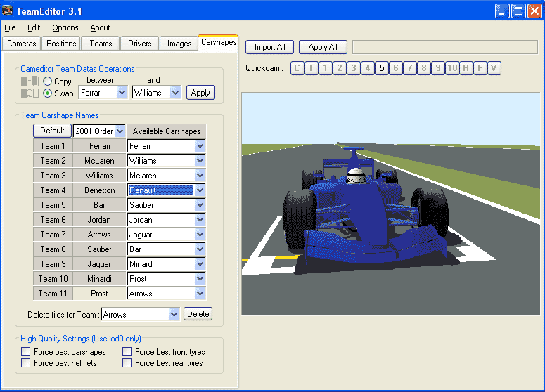Select Quickcam view T

311,68
